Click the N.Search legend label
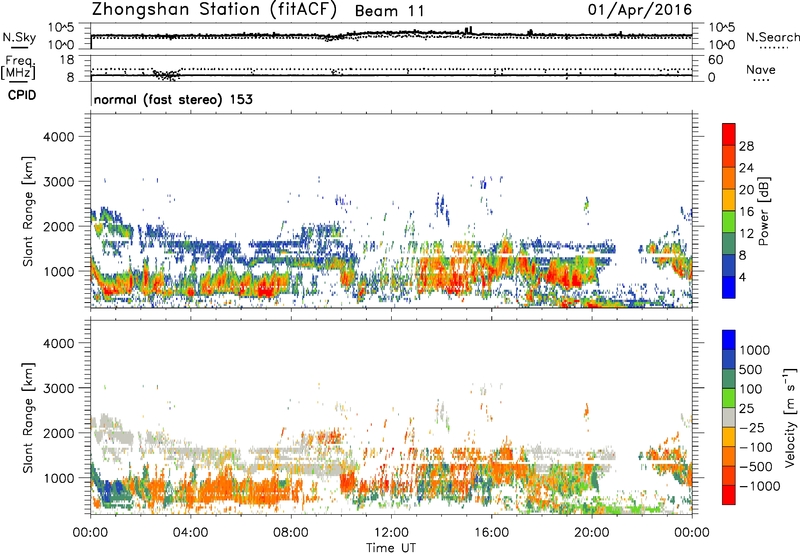The image size is (800, 554). 772,37
